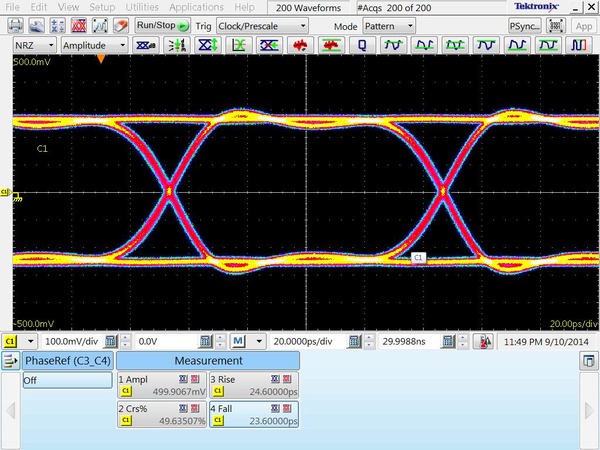Click the eraser clear-data icon

click(119, 25)
